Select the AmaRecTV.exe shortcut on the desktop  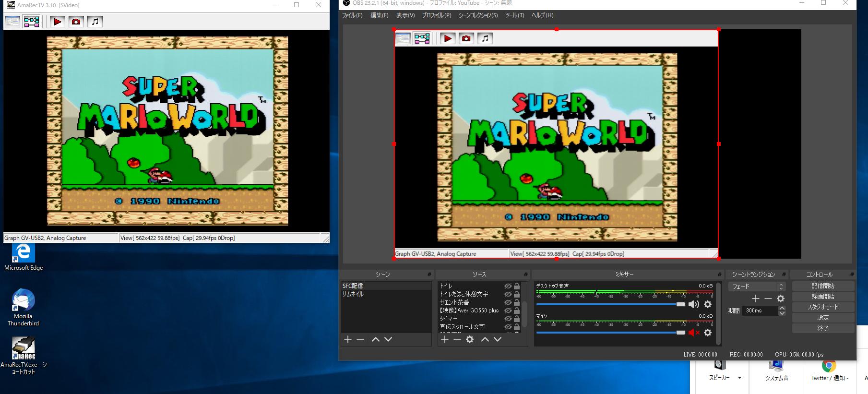[23, 356]
